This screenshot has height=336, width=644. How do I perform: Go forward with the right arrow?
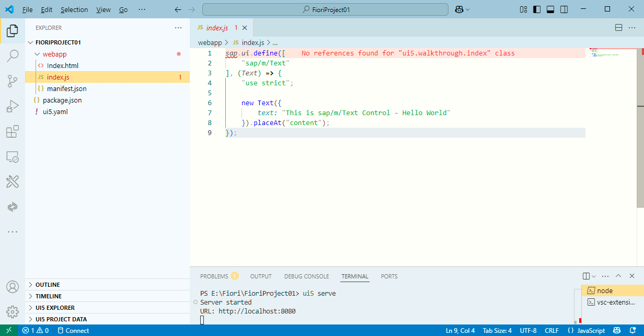coord(191,9)
